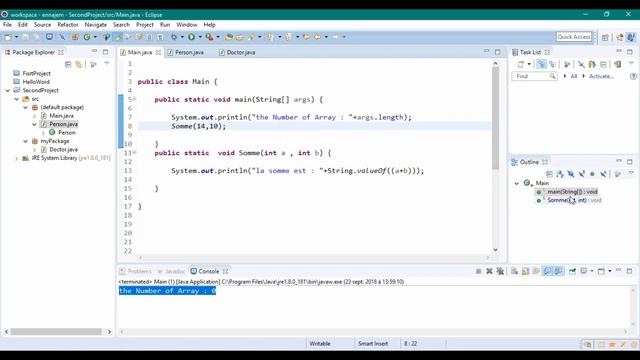Click Open Type icon in main toolbar

pos(229,37)
